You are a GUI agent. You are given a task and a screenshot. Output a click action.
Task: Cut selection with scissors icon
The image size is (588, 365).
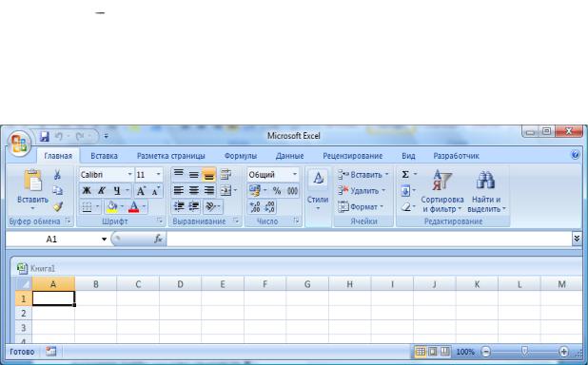tap(57, 175)
